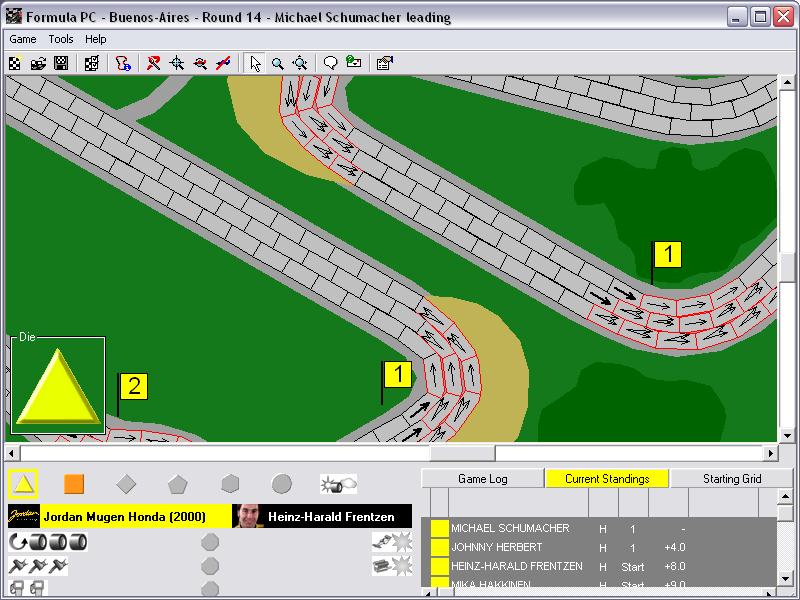Open the checkered checklist options icon
The width and height of the screenshot is (800, 600).
pyautogui.click(x=92, y=63)
